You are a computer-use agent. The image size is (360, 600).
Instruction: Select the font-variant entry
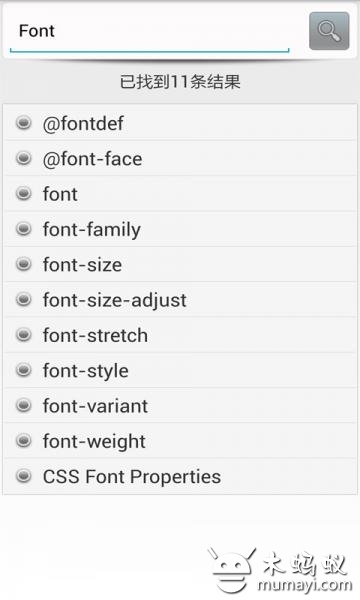(180, 405)
